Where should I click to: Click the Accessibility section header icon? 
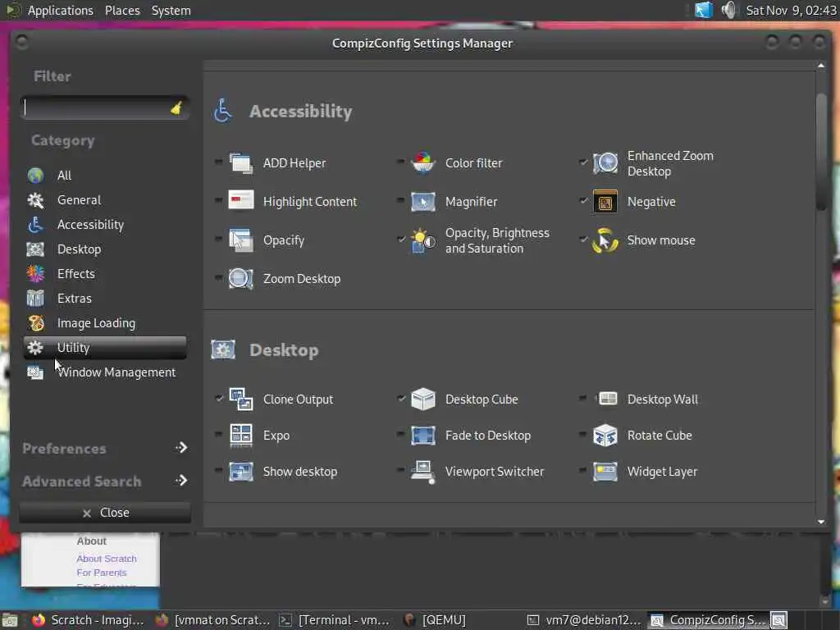(x=223, y=111)
